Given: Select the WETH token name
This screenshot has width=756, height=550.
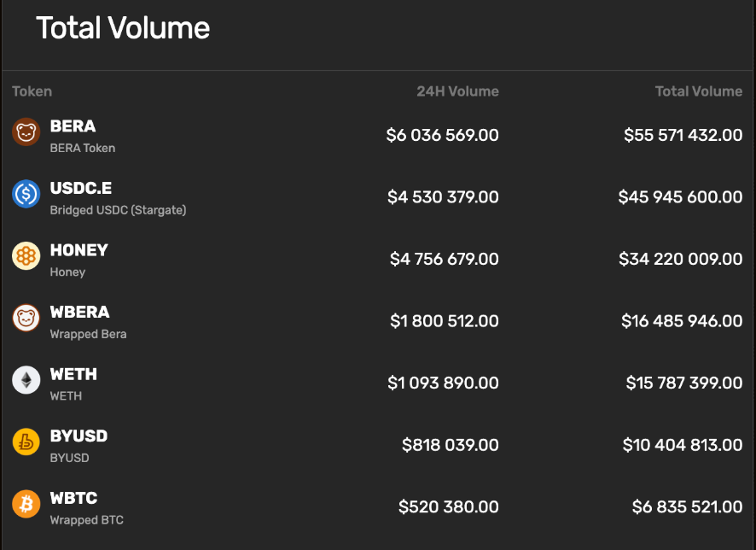Looking at the screenshot, I should pos(73,374).
